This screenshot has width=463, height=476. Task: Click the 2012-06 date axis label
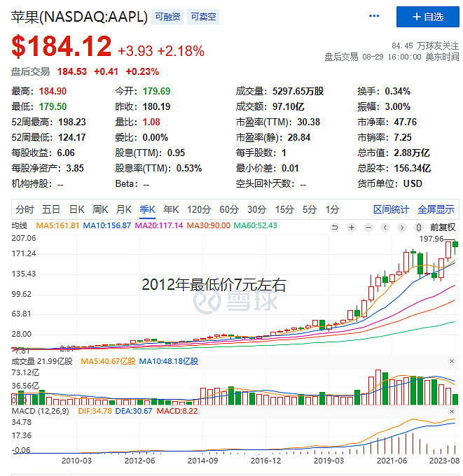click(139, 461)
